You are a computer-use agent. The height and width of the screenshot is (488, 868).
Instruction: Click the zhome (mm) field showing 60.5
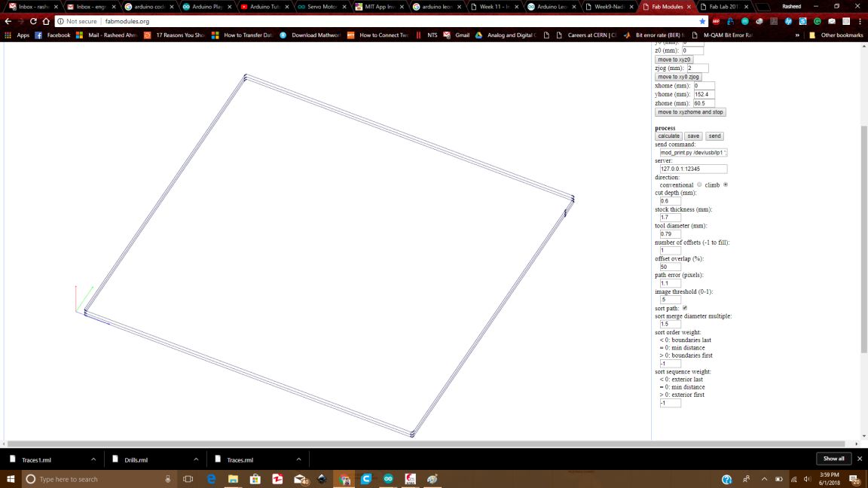coord(704,103)
